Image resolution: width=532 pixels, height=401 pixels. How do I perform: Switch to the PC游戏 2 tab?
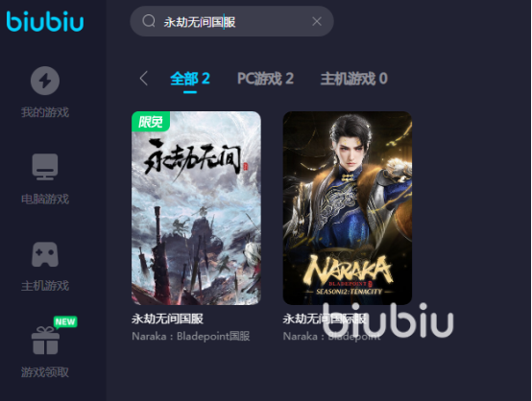265,79
